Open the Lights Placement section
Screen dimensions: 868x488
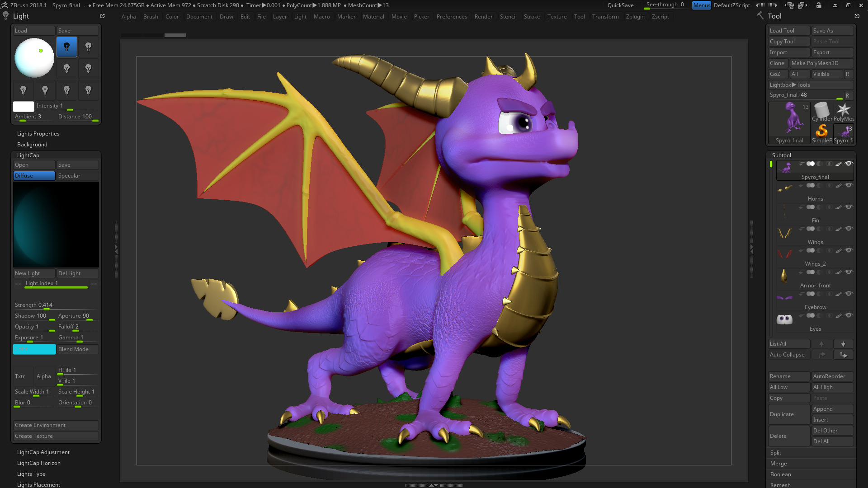tap(38, 484)
